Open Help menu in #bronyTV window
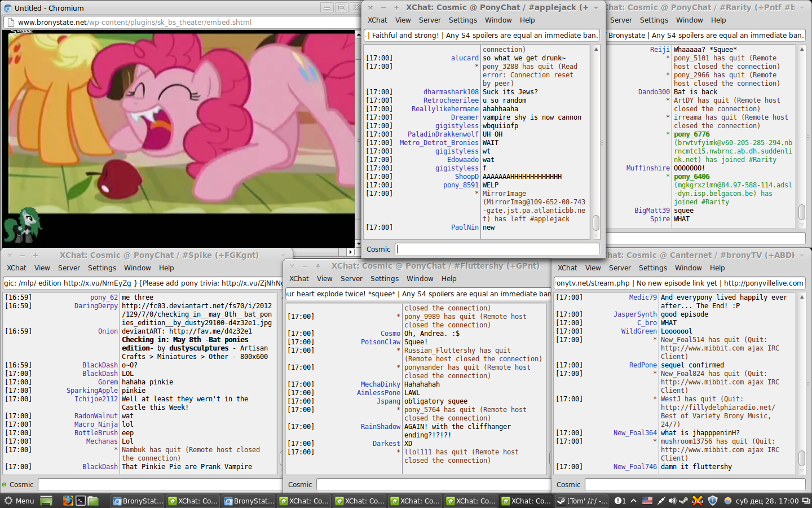812x508 pixels. click(x=717, y=268)
